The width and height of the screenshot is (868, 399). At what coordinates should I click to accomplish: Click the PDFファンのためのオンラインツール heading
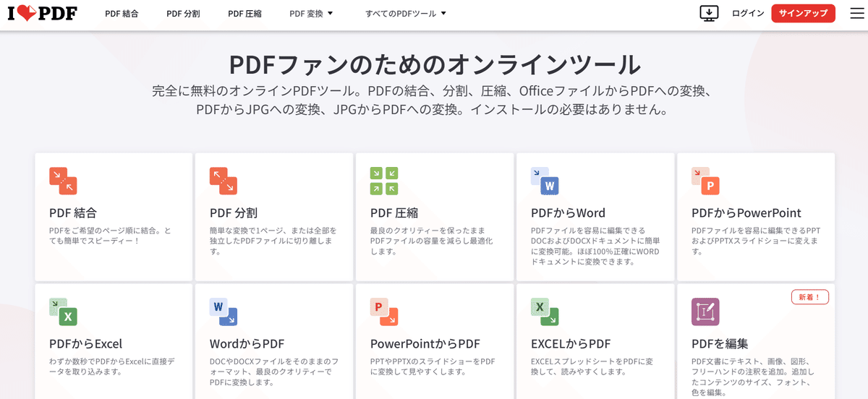(x=434, y=64)
